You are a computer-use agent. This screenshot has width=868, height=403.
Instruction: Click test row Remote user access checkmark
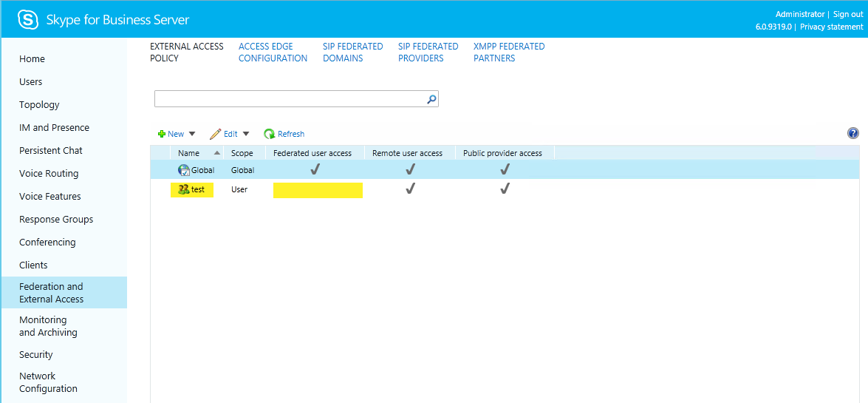(x=410, y=189)
